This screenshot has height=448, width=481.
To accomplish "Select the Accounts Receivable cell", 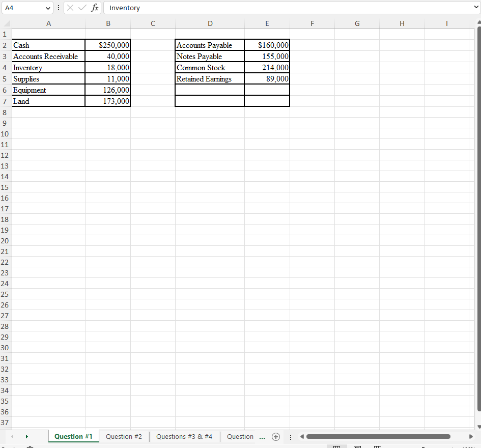I will pyautogui.click(x=48, y=57).
